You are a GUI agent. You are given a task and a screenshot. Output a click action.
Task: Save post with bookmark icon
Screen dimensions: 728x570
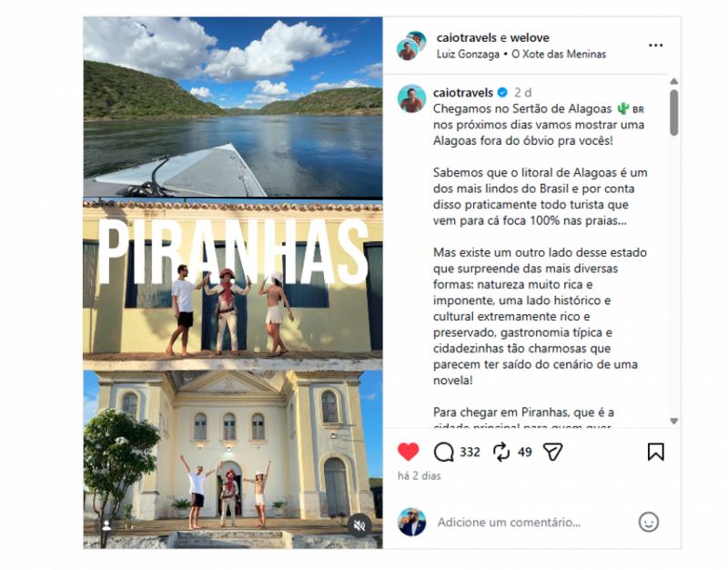[655, 452]
